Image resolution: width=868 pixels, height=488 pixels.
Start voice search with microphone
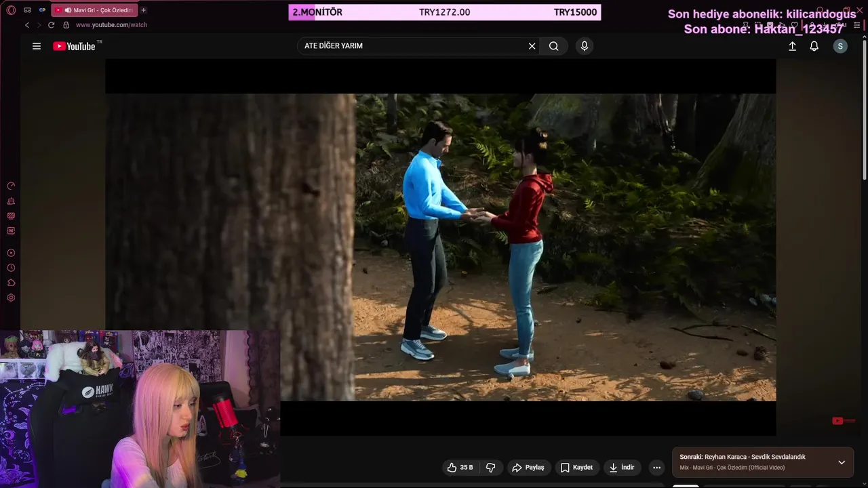585,46
